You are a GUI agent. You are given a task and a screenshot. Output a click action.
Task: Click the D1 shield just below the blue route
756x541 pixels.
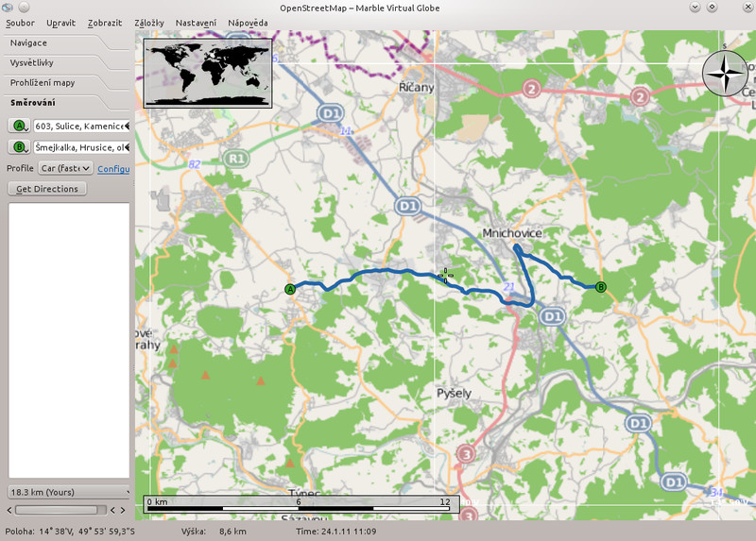552,316
